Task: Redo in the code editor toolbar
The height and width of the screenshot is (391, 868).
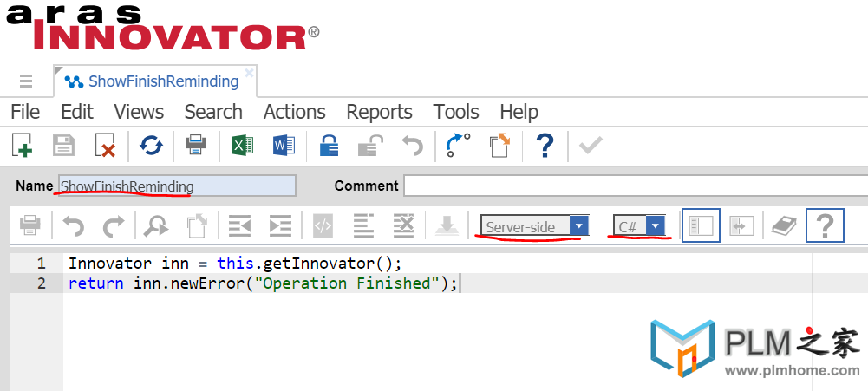Action: 114,225
